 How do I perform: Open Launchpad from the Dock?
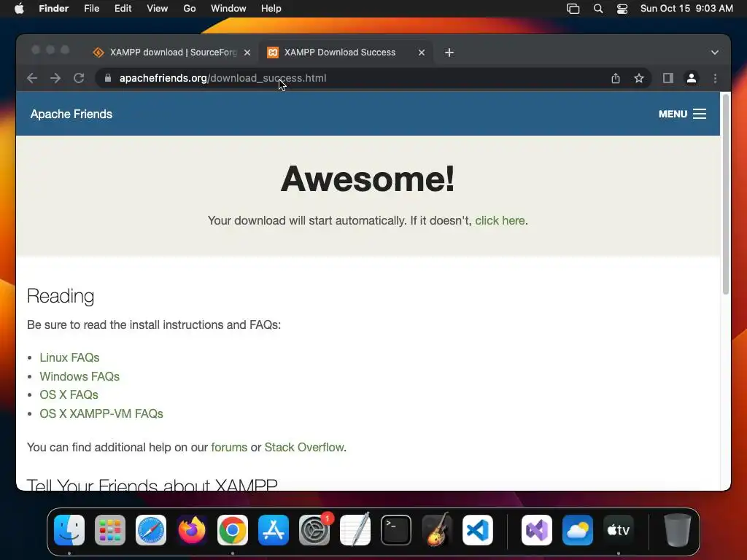point(110,530)
